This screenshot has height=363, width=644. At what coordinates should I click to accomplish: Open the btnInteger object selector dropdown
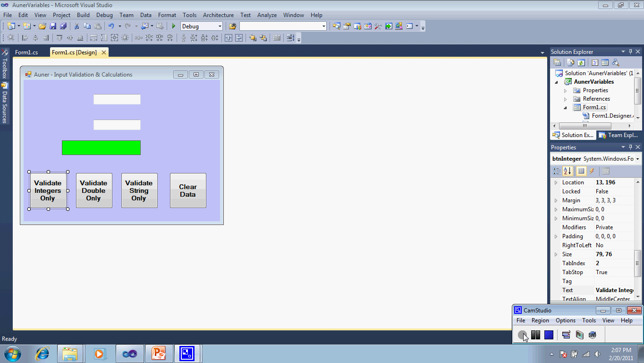pos(638,159)
